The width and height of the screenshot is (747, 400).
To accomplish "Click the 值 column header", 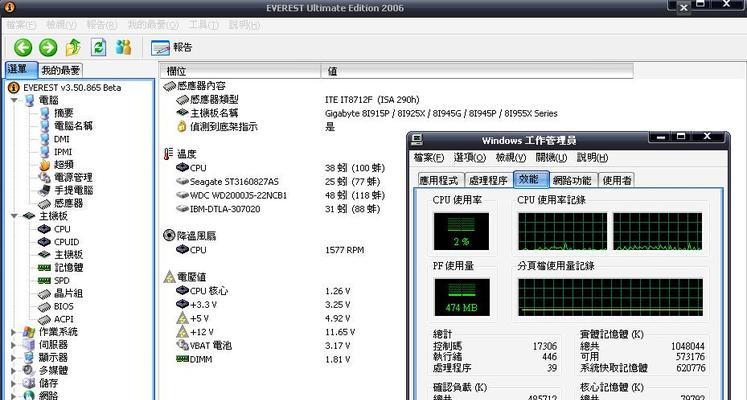I will click(x=477, y=71).
